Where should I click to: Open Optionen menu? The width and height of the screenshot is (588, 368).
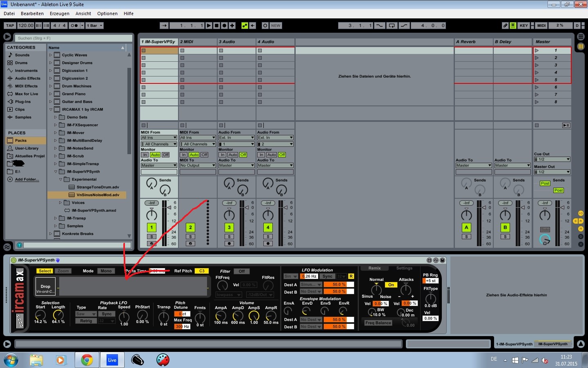pos(107,13)
